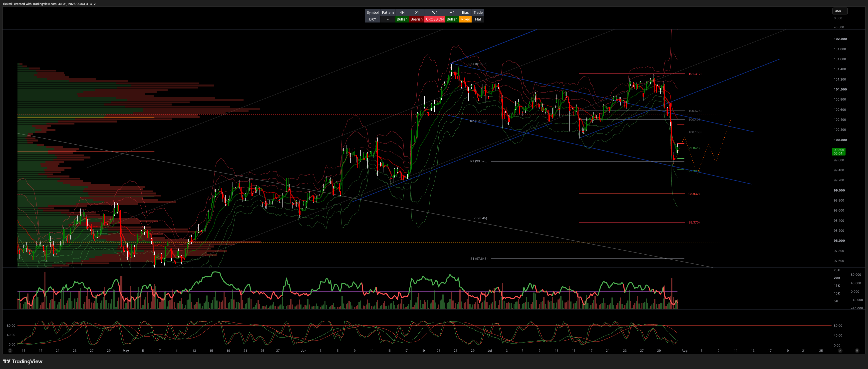
Task: Click the Aug label on time axis
Action: 684,351
